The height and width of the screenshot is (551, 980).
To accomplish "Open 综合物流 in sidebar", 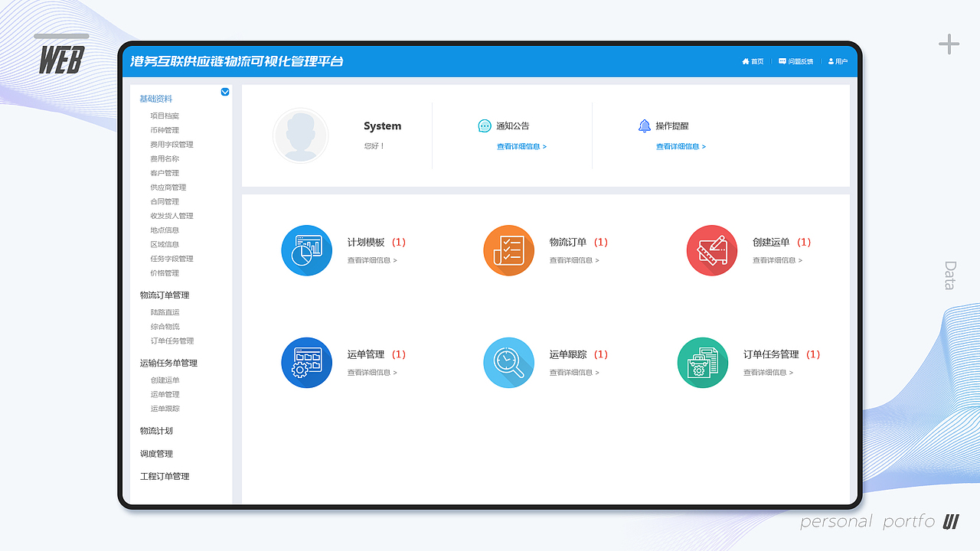I will coord(165,327).
